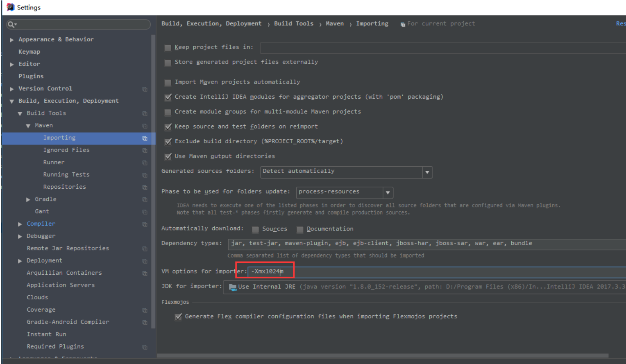Click project-level icon on the Gradle row

[145, 199]
